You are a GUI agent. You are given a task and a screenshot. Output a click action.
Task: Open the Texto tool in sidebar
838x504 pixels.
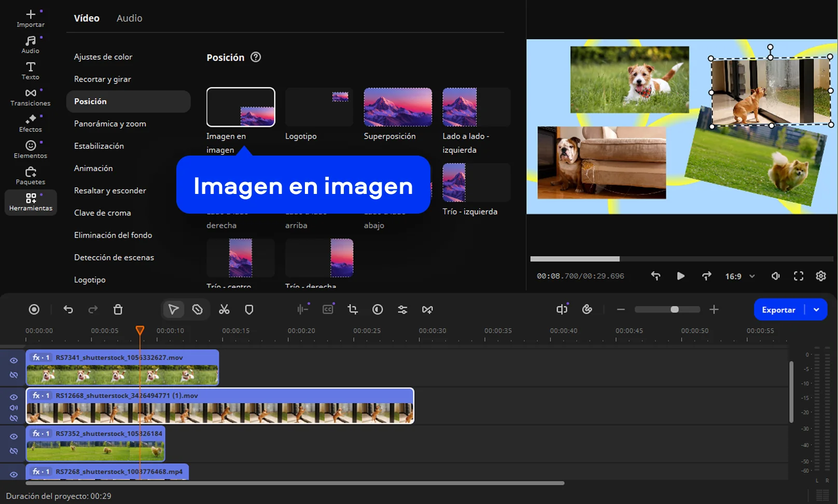(x=31, y=71)
